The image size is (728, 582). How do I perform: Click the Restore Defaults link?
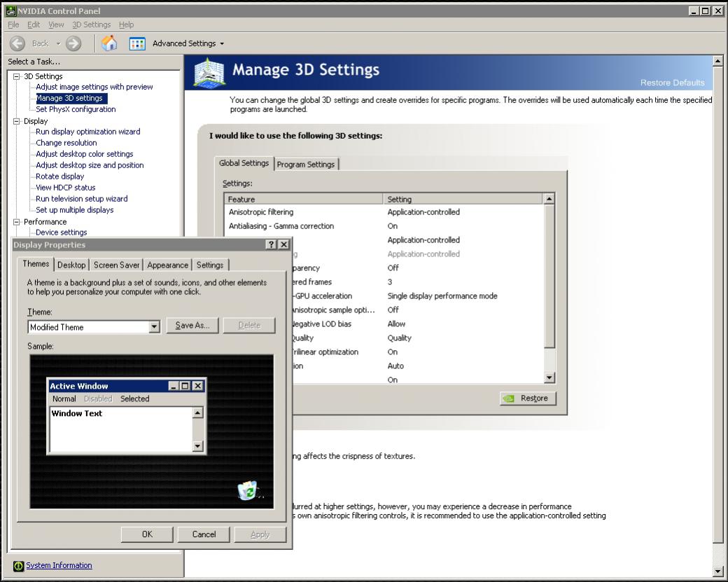[672, 83]
